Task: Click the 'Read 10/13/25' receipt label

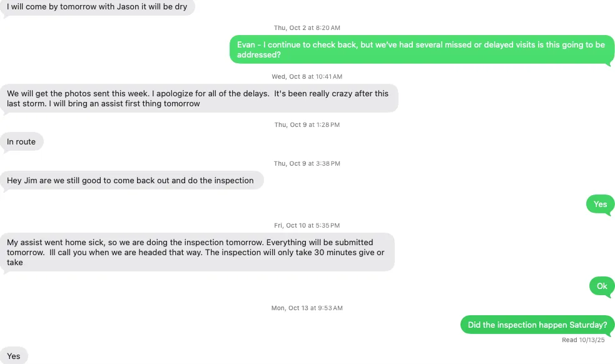Action: [x=583, y=340]
